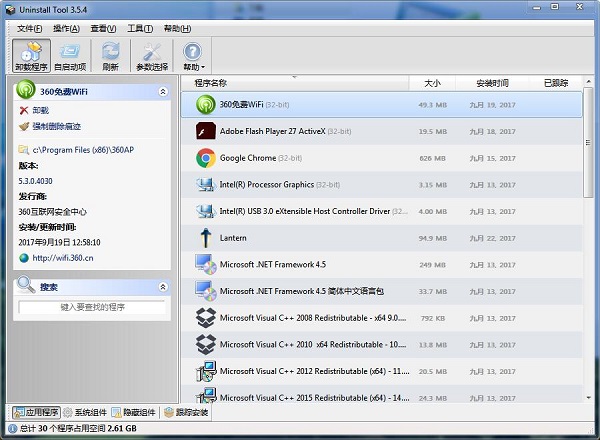The image size is (600, 440).
Task: Switch to the 应用程序 tab
Action: pos(36,412)
